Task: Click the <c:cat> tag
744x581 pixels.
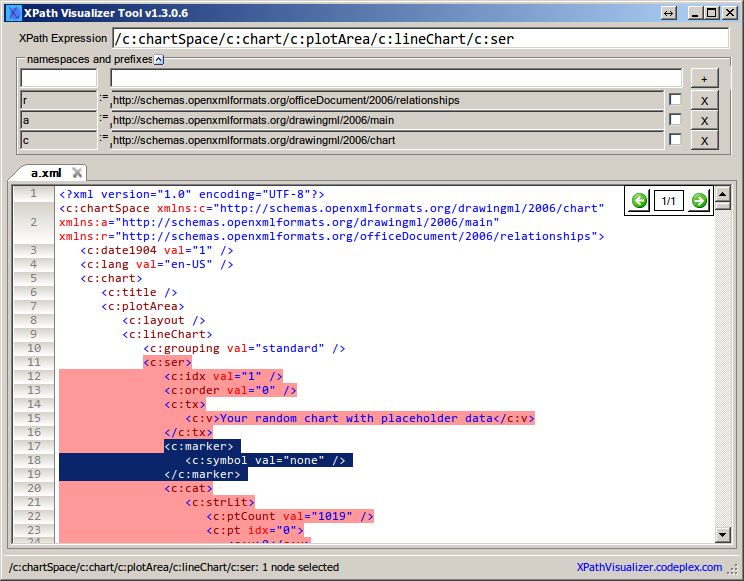Action: [x=188, y=488]
